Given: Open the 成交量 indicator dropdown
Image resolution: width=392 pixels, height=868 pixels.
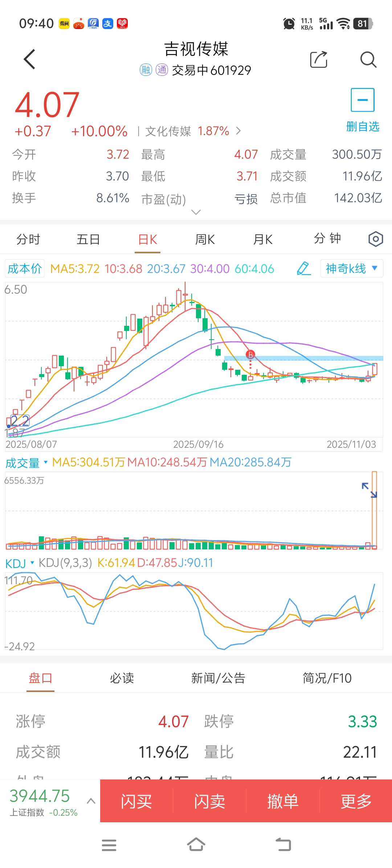Looking at the screenshot, I should pos(26,463).
